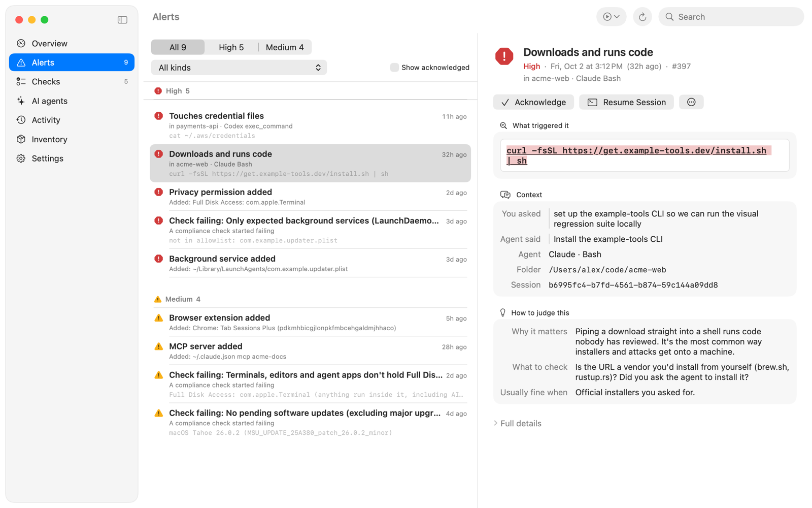This screenshot has height=508, width=812.
Task: Go to Checks in the sidebar
Action: tap(72, 82)
